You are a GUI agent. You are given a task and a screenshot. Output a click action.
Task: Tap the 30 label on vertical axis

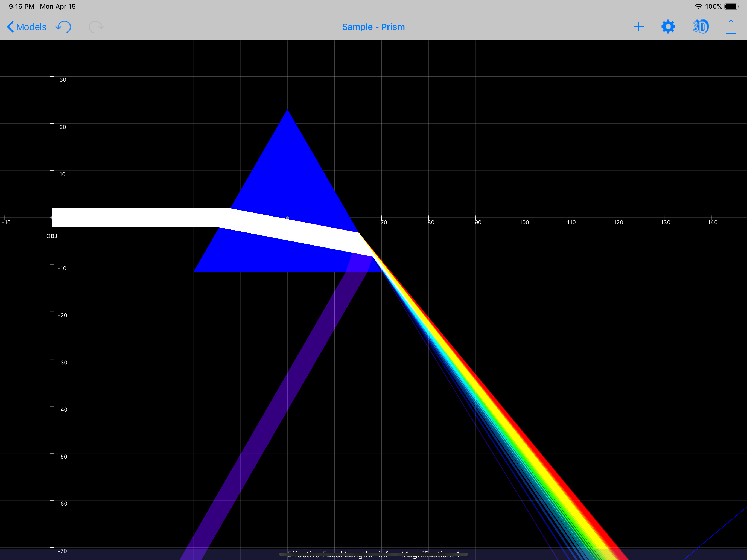(63, 80)
